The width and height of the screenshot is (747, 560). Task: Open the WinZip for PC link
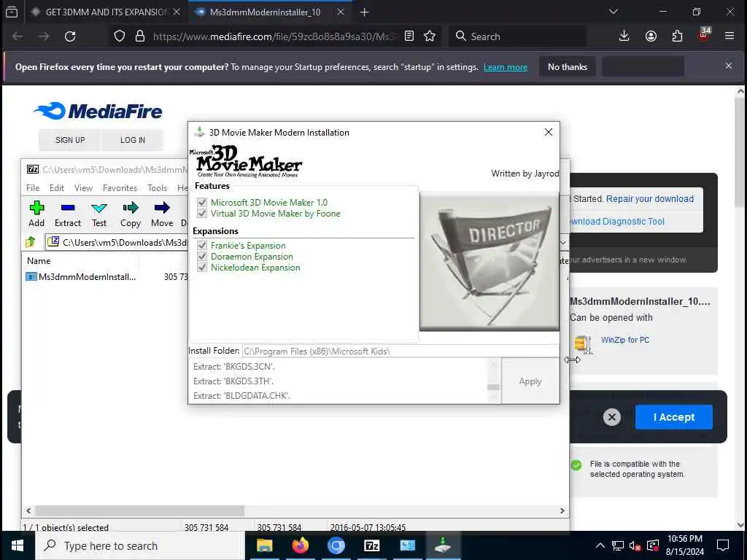point(625,340)
